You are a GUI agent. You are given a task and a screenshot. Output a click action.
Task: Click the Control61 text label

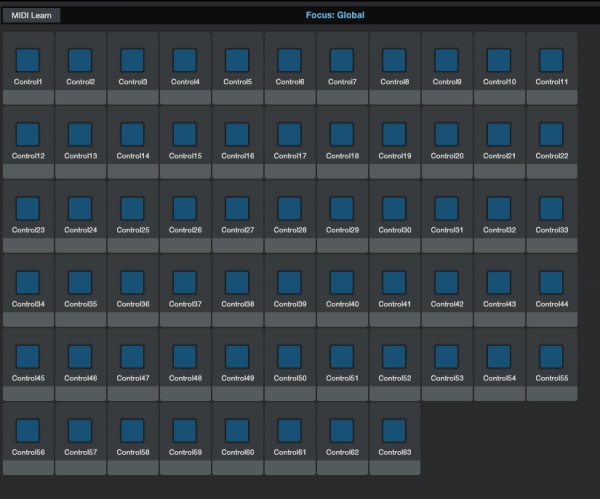pos(290,452)
